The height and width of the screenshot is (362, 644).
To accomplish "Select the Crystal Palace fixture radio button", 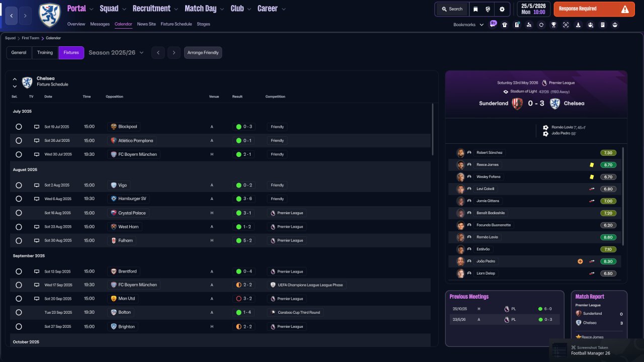I will [x=19, y=213].
